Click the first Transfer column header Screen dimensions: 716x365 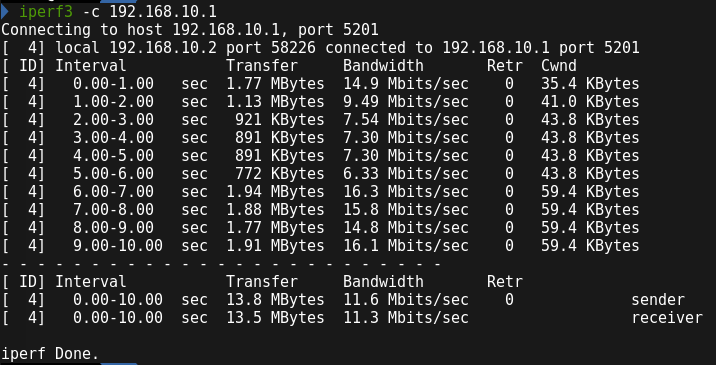pos(262,66)
